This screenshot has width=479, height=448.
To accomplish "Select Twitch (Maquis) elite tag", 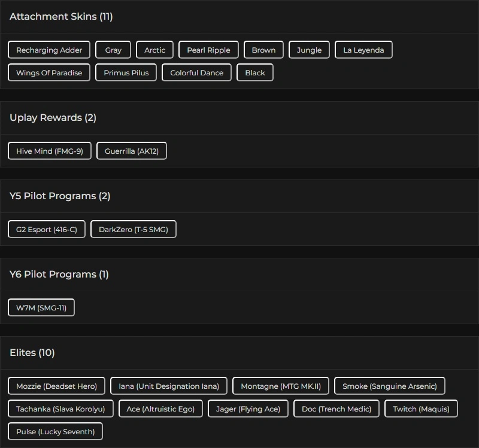I will pyautogui.click(x=421, y=409).
